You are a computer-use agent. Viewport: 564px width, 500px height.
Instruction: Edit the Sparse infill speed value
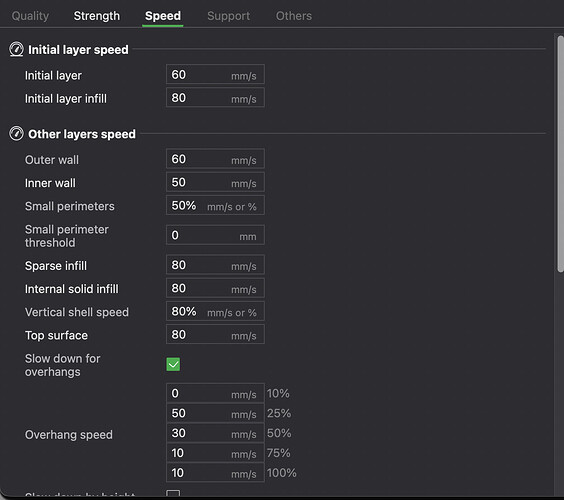pos(215,265)
